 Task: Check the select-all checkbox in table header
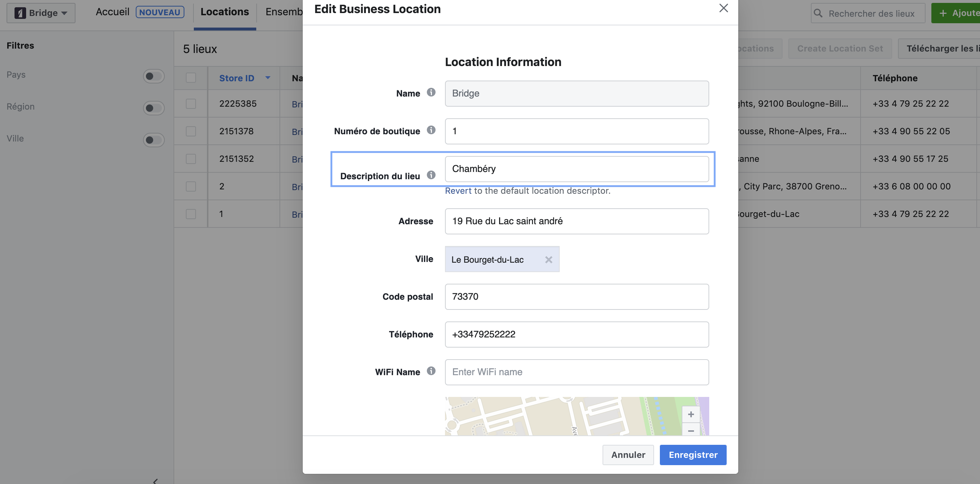tap(191, 78)
